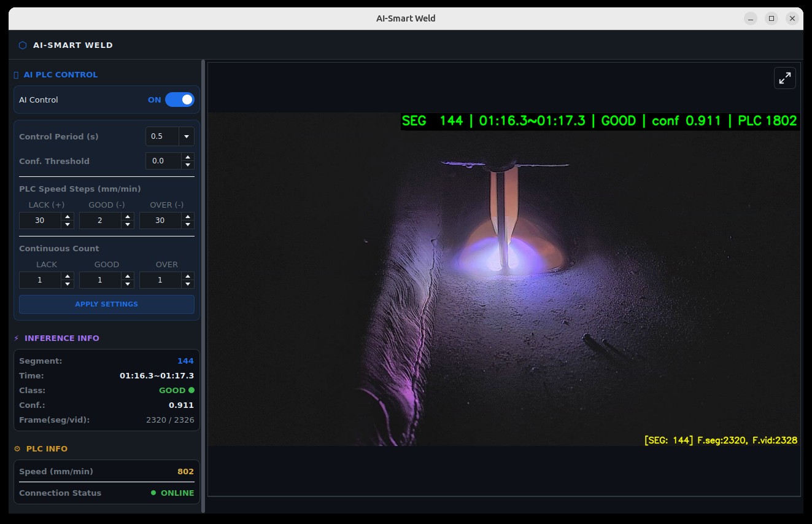
Task: Click the AI-SMART WELD header title
Action: click(73, 45)
